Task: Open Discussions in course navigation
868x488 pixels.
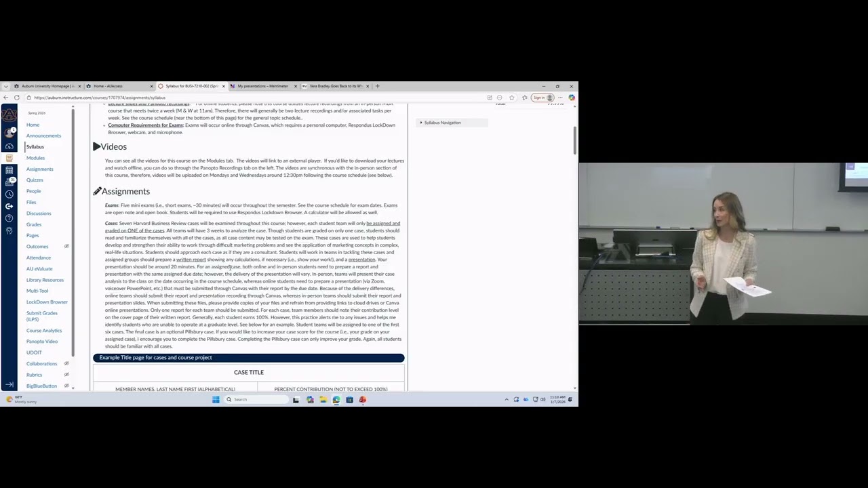Action: click(39, 213)
